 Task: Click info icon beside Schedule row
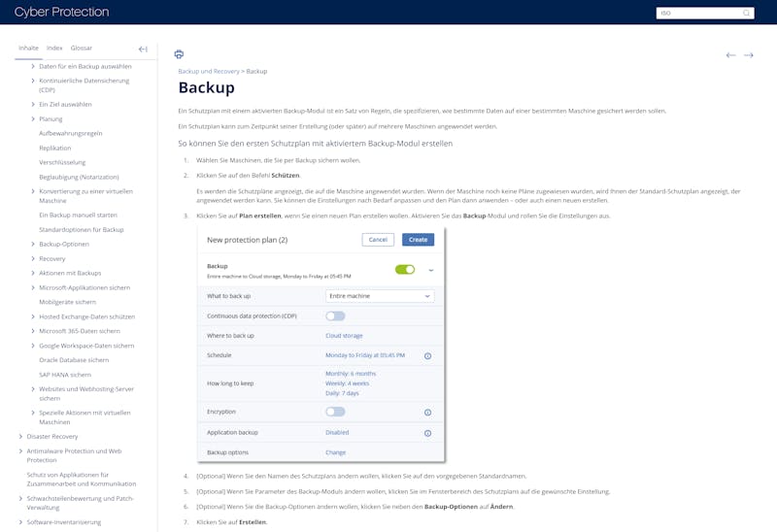pos(427,355)
